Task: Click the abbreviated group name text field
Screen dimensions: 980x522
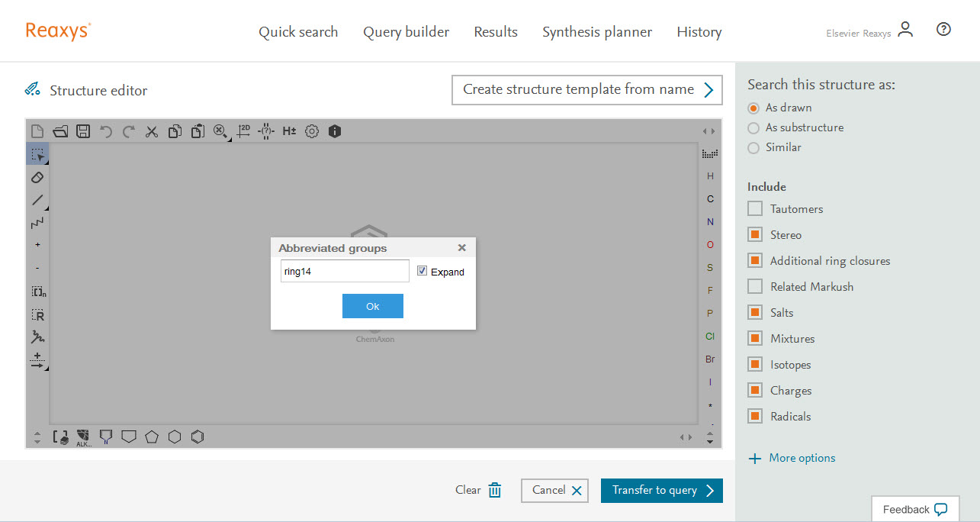Action: pyautogui.click(x=345, y=272)
